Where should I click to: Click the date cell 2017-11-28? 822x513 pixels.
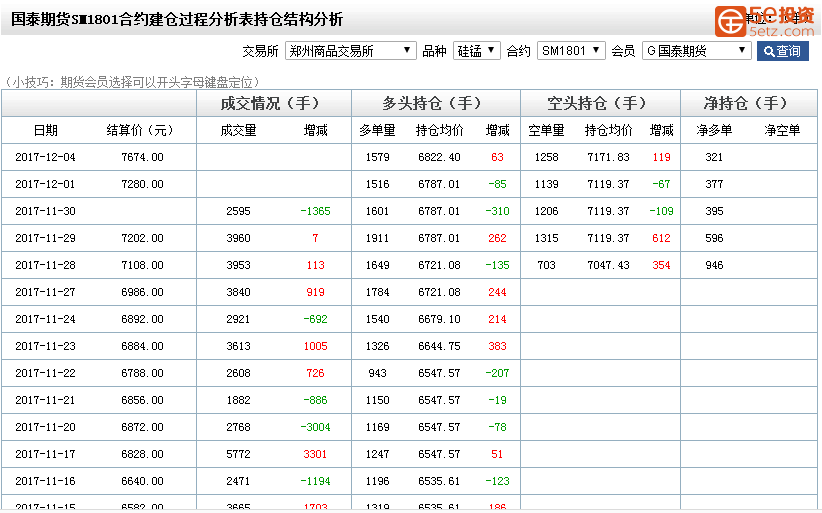coord(45,265)
